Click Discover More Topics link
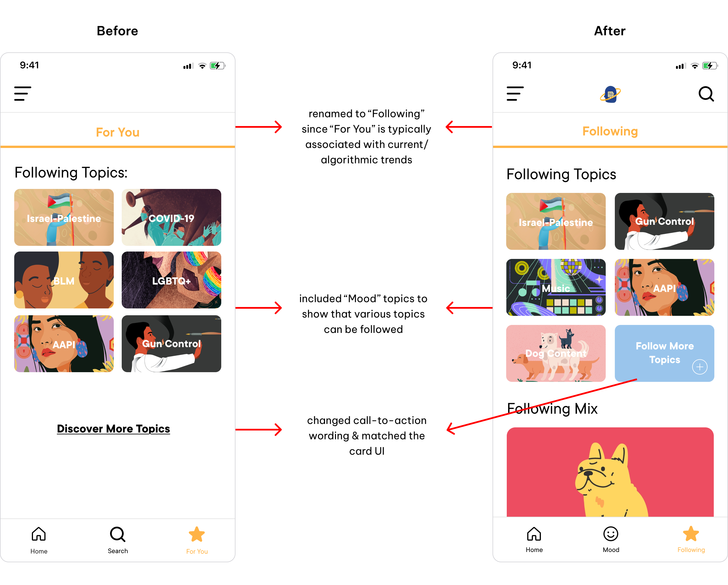Screen dimensions: 728x585 pyautogui.click(x=113, y=428)
